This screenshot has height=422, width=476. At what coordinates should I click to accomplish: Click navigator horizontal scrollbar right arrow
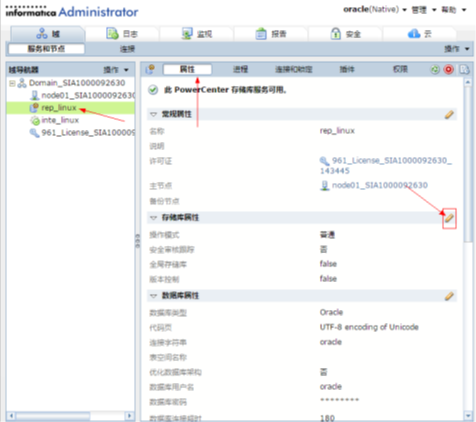tap(129, 416)
